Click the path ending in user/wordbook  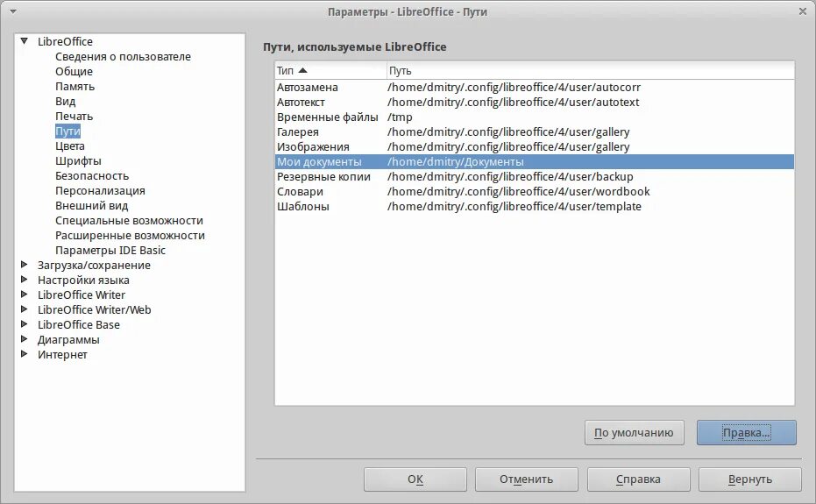click(518, 192)
